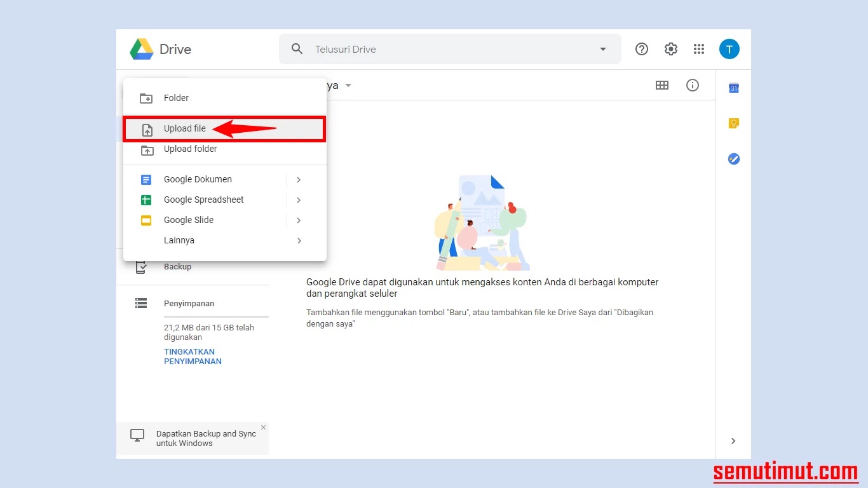Switch to grid view layout icon
The height and width of the screenshot is (488, 868).
pyautogui.click(x=662, y=85)
